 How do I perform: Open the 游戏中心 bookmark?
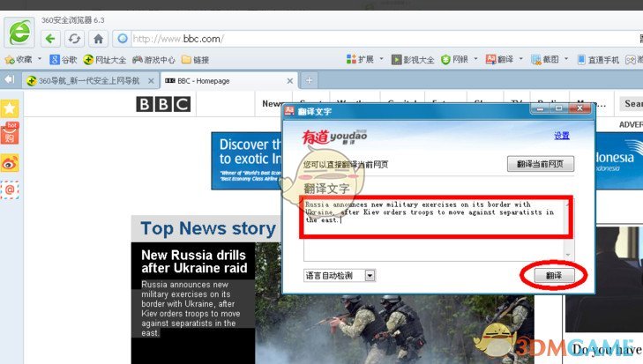[153, 60]
